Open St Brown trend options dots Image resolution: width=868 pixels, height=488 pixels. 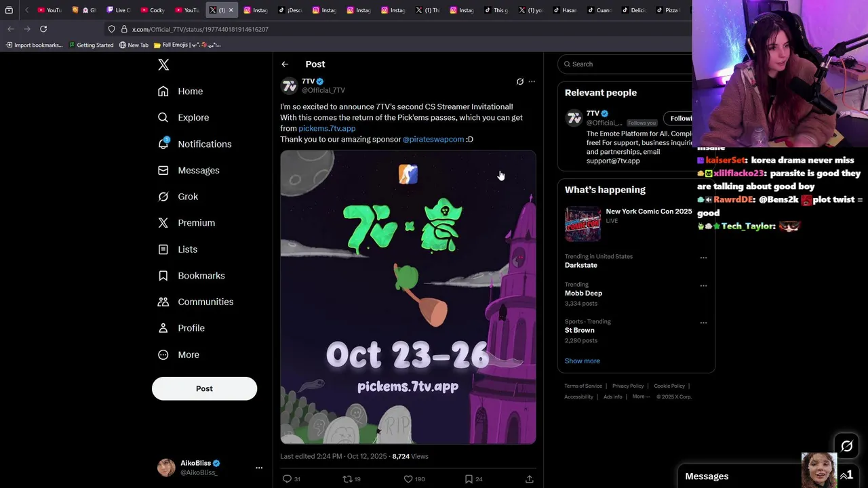[703, 323]
